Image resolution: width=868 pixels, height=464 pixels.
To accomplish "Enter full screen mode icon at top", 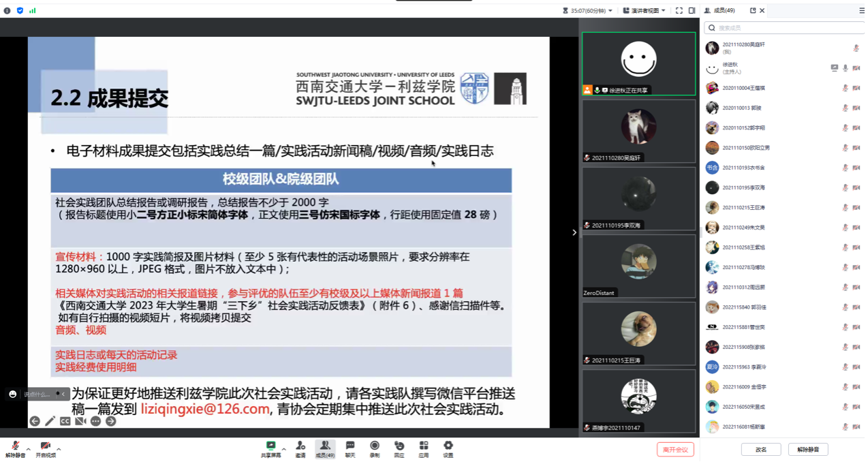I will coord(679,10).
